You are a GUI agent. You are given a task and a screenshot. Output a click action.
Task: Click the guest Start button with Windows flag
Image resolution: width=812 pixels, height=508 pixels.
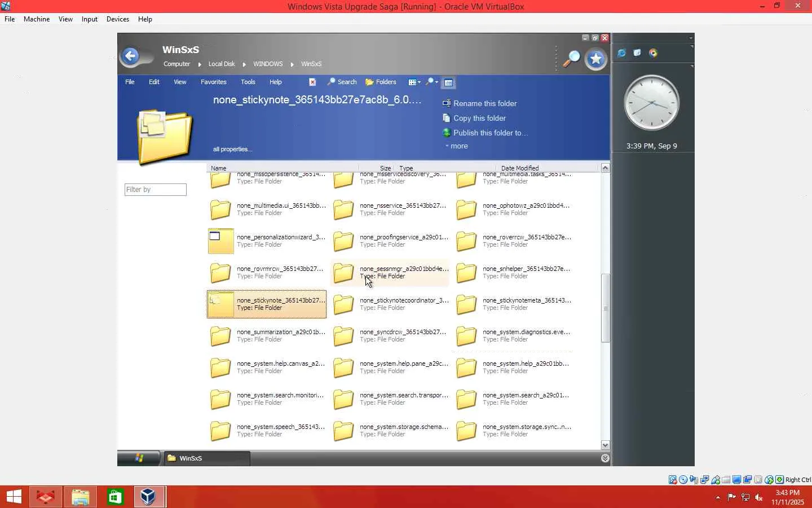(x=139, y=458)
